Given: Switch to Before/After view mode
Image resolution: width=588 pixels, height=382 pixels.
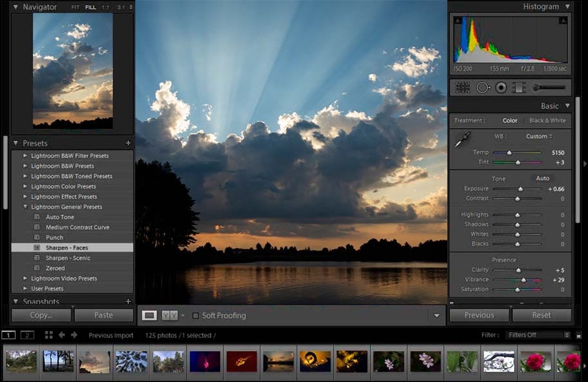Looking at the screenshot, I should pyautogui.click(x=170, y=315).
